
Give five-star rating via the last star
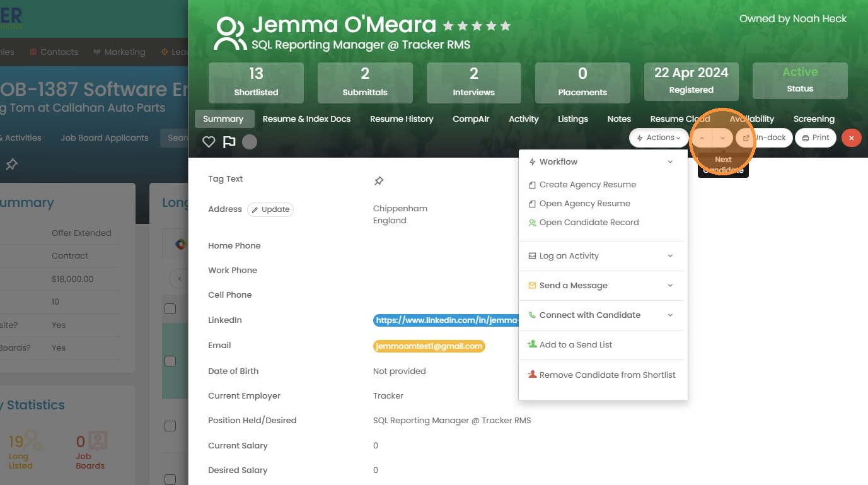pos(505,26)
